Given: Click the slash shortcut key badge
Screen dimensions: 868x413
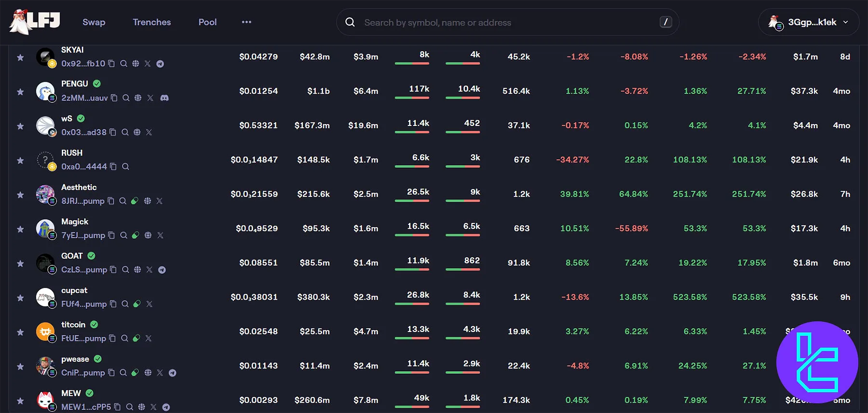Looking at the screenshot, I should click(x=665, y=22).
